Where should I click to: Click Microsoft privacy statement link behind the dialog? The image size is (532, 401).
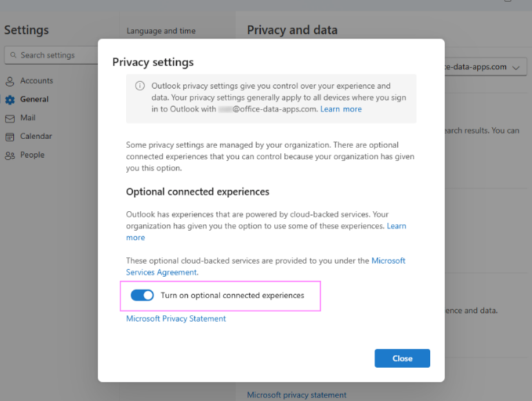coord(297,395)
